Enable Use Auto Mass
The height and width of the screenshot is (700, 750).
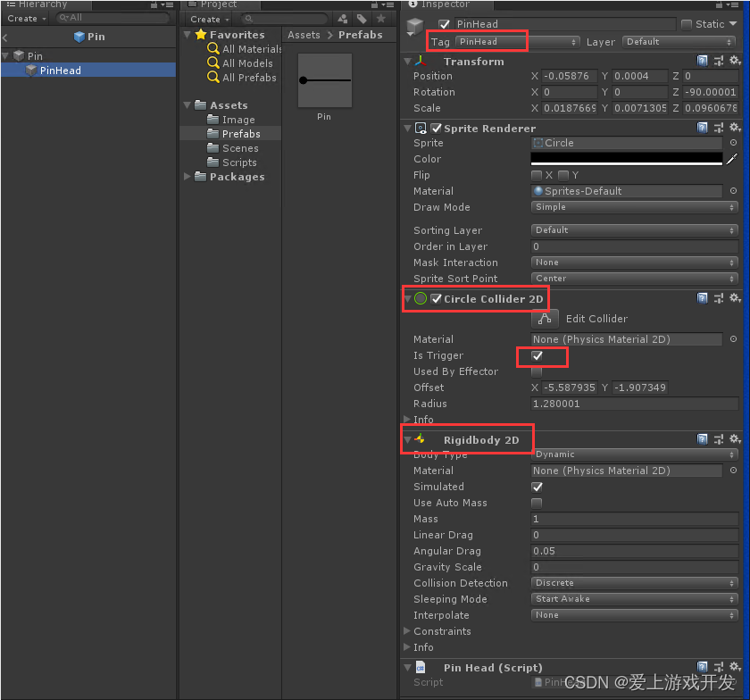(537, 504)
